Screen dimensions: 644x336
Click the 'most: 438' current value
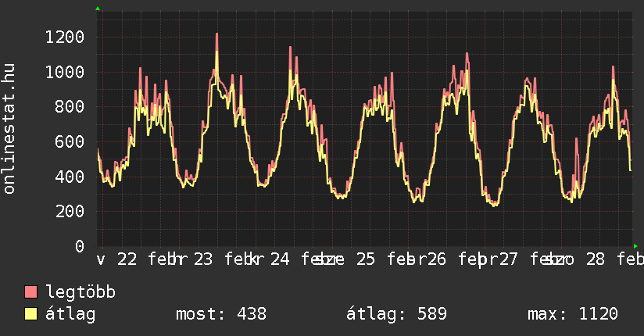tap(220, 314)
